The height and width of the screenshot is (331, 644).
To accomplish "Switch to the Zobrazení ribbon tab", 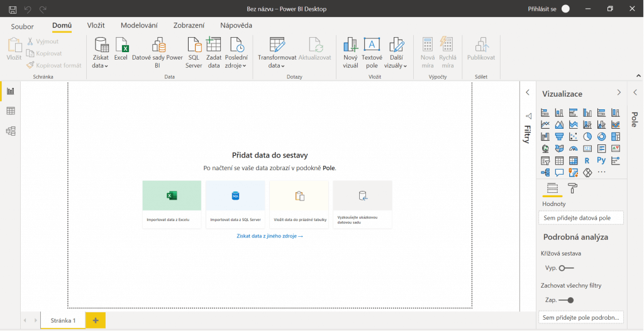I will [x=189, y=25].
